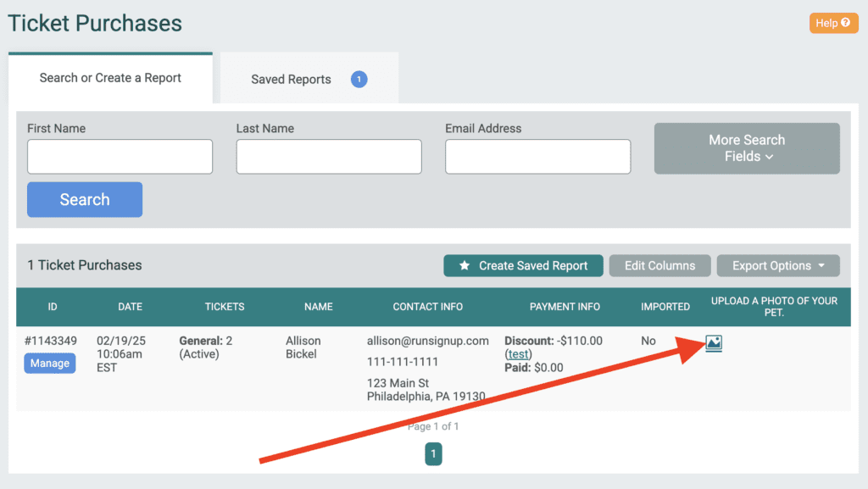The image size is (868, 489).
Task: Focus the First Name input field
Action: [120, 157]
